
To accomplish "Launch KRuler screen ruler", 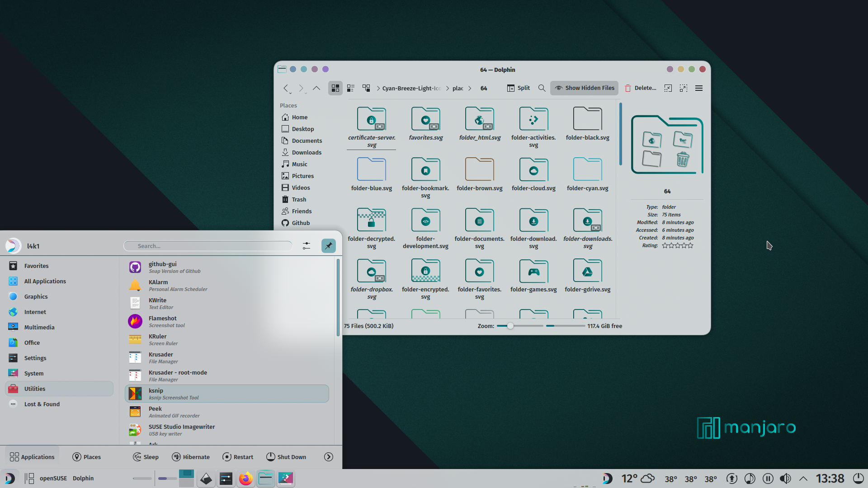I will pos(227,339).
